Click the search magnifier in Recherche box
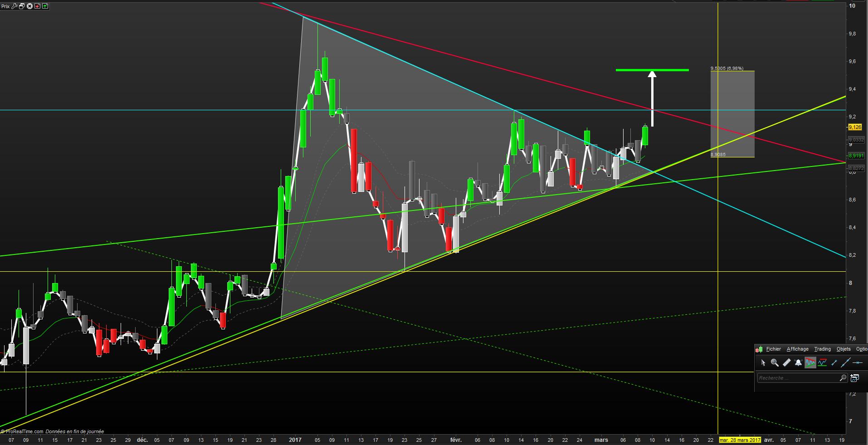 [x=843, y=378]
